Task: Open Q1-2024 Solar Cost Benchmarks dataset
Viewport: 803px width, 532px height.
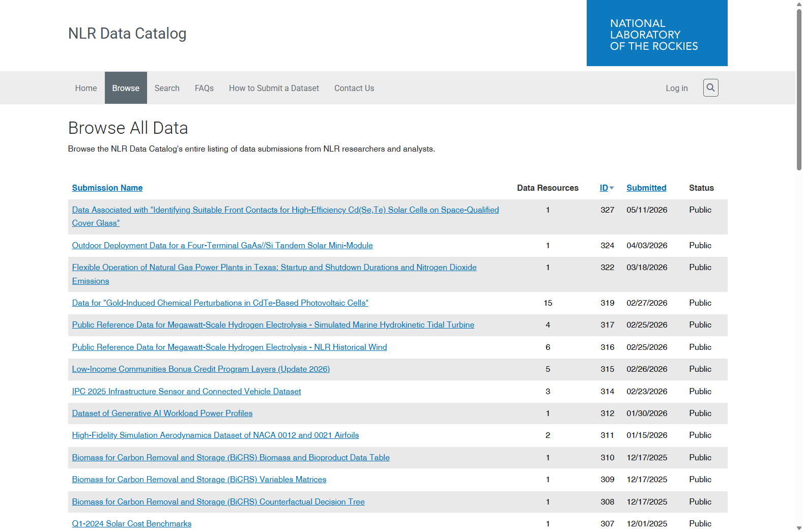Action: 132,523
